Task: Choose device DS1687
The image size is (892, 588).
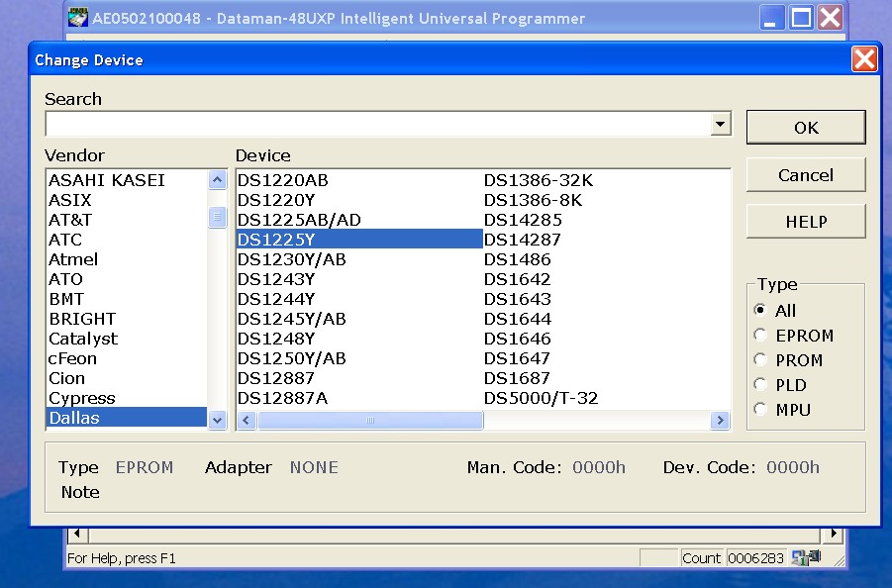Action: [x=607, y=378]
